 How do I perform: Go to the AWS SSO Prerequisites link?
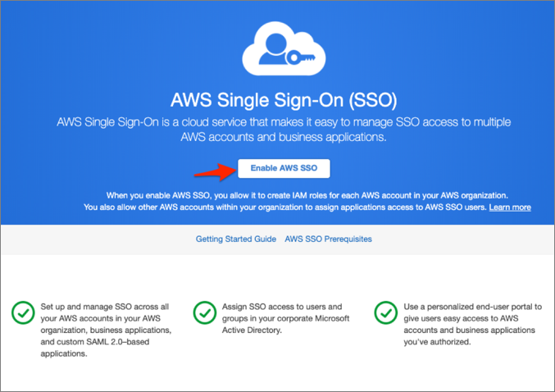[x=328, y=239]
